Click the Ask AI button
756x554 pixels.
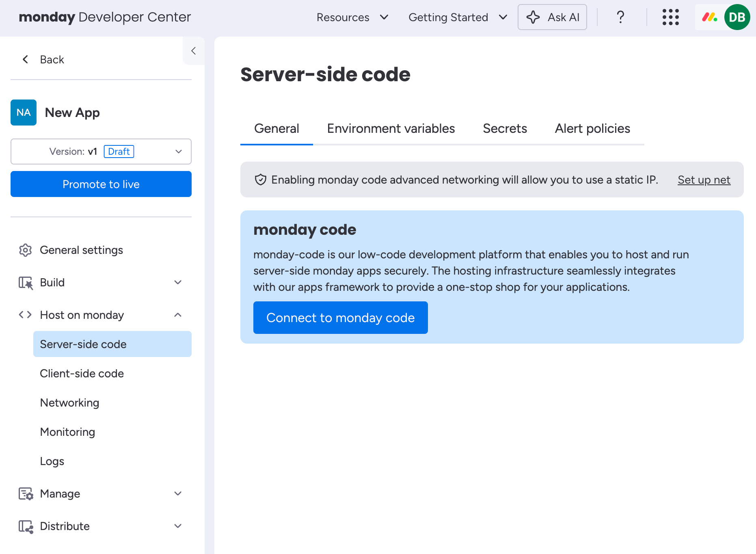click(x=552, y=17)
